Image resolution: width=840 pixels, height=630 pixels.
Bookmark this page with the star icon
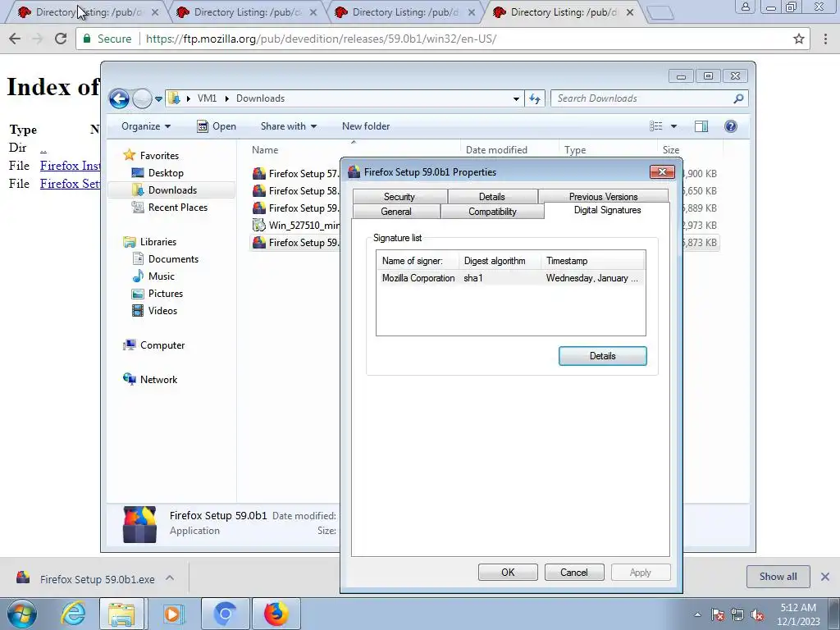click(x=799, y=39)
